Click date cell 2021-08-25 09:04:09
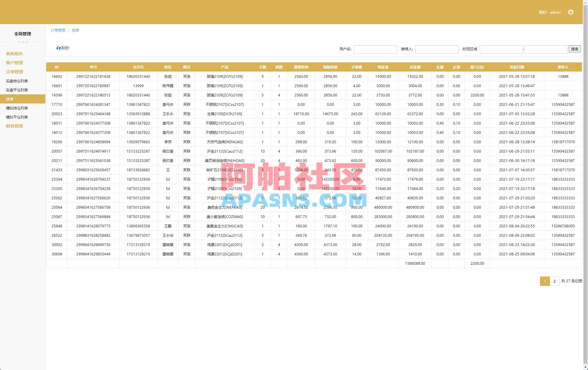Screen dimensions: 588x370 click(x=517, y=254)
